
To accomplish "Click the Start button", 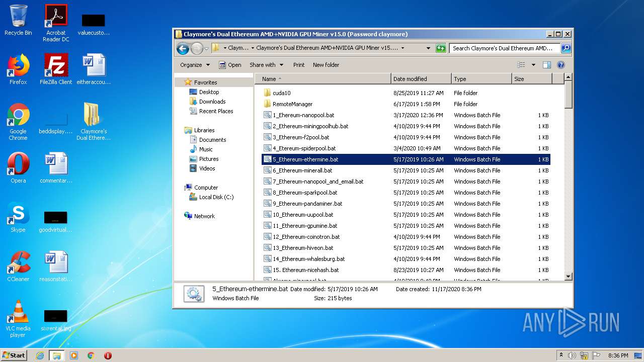I will [x=14, y=355].
